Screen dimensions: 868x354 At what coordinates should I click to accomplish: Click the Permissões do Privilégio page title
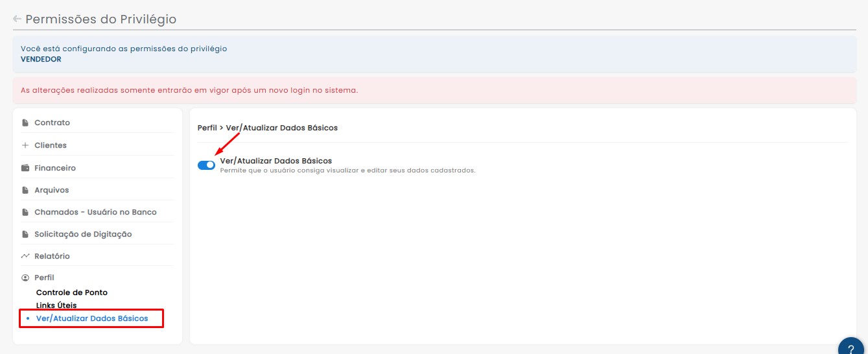(x=100, y=19)
